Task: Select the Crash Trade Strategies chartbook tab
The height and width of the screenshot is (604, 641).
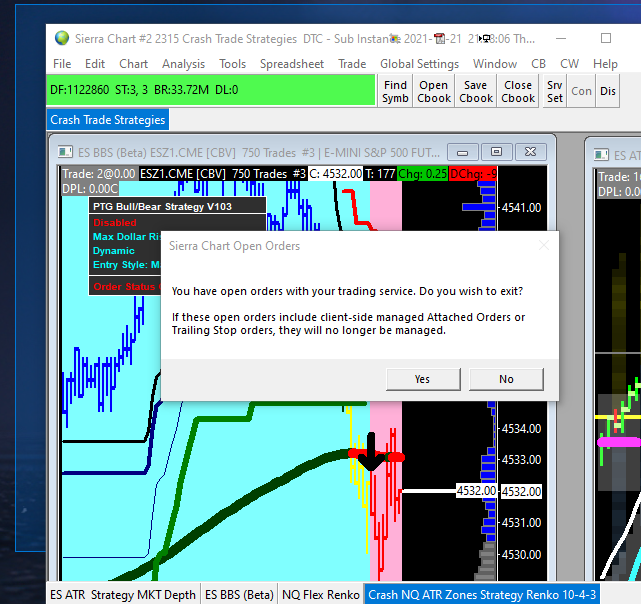Action: pos(108,120)
